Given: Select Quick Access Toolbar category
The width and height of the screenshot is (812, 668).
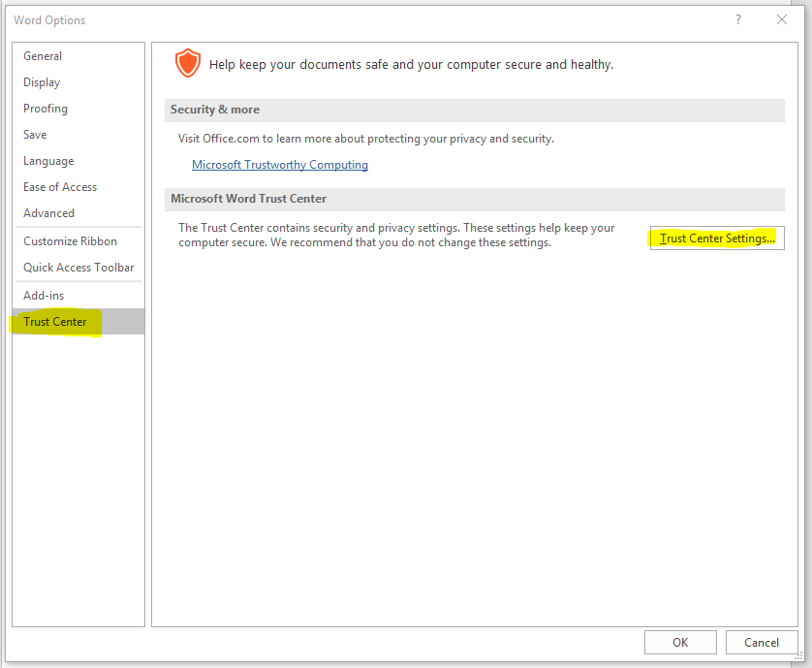Looking at the screenshot, I should (78, 268).
